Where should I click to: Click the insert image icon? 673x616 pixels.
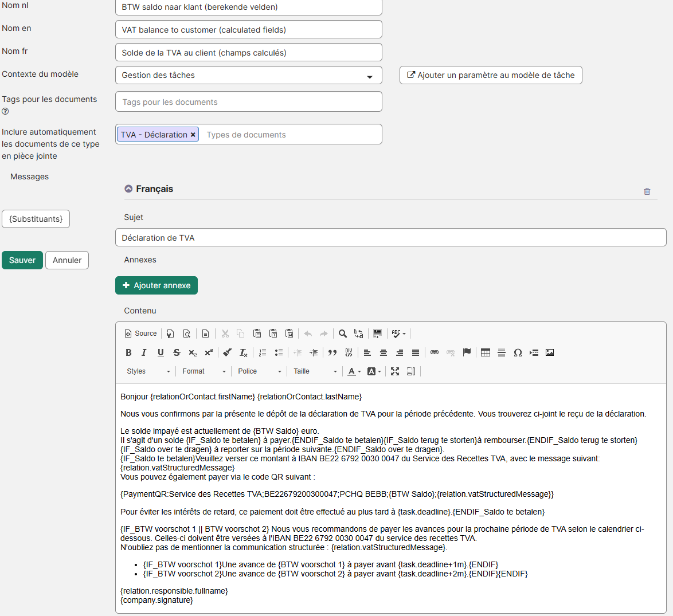[x=550, y=352]
